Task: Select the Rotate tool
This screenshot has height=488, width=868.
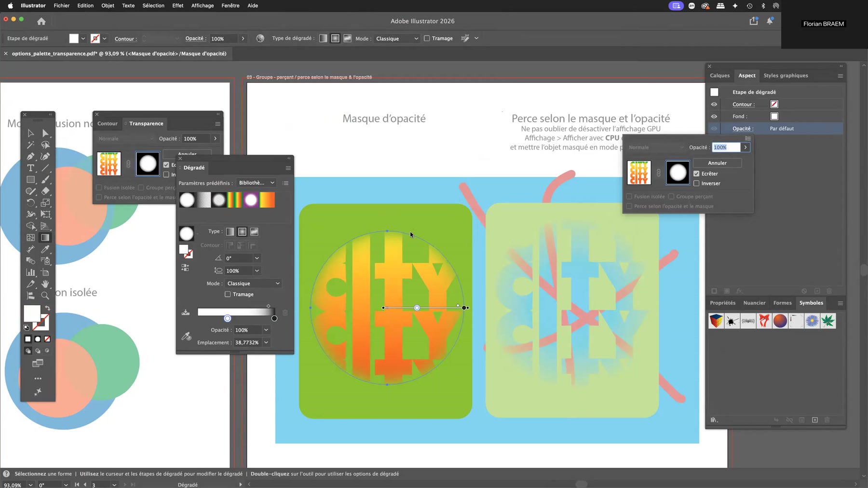Action: click(30, 203)
